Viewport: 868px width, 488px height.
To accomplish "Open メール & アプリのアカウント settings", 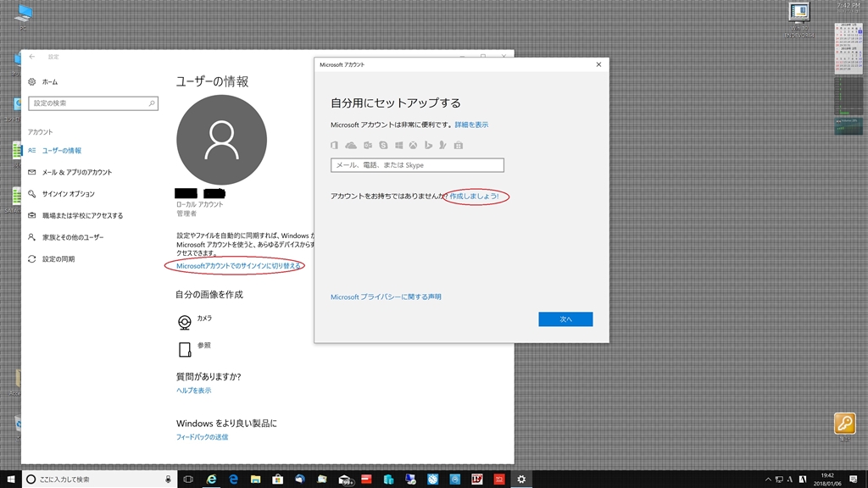I will coord(77,172).
